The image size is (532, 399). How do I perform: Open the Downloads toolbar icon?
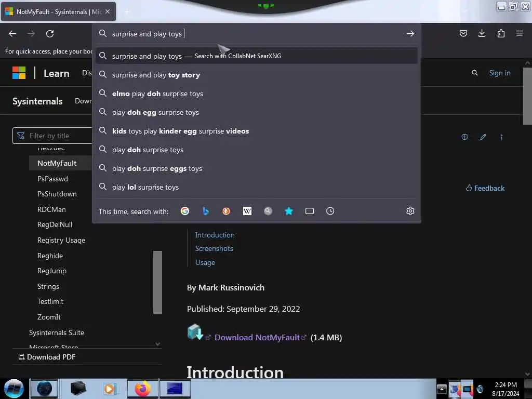coord(482,33)
